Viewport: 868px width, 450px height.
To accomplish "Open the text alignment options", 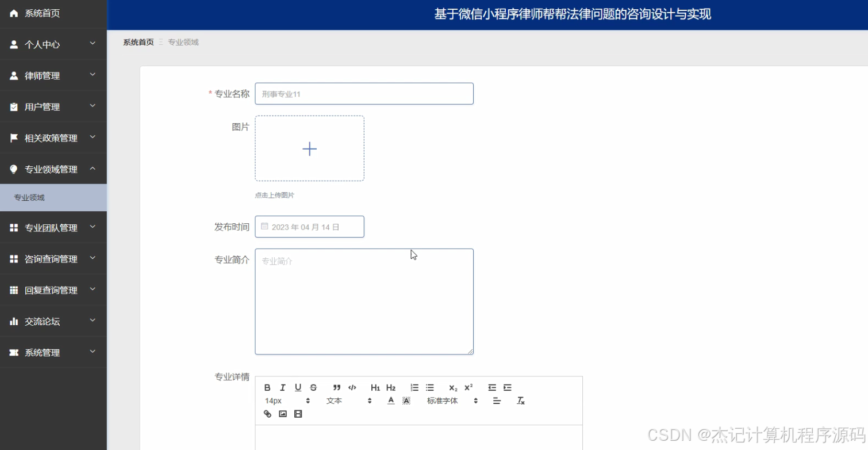I will [497, 401].
